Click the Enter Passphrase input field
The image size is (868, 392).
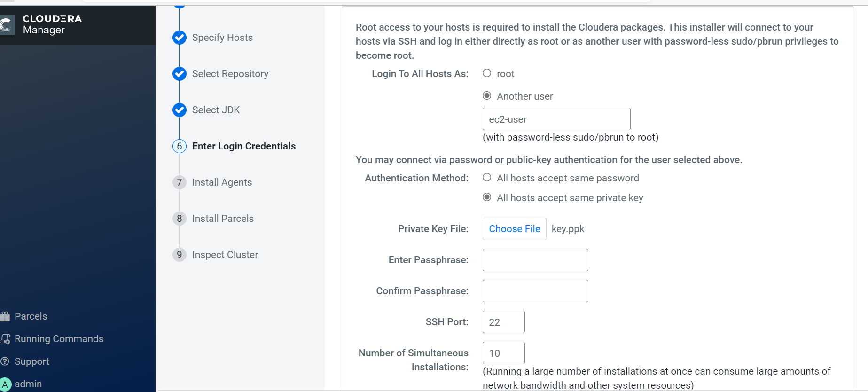[x=535, y=260]
